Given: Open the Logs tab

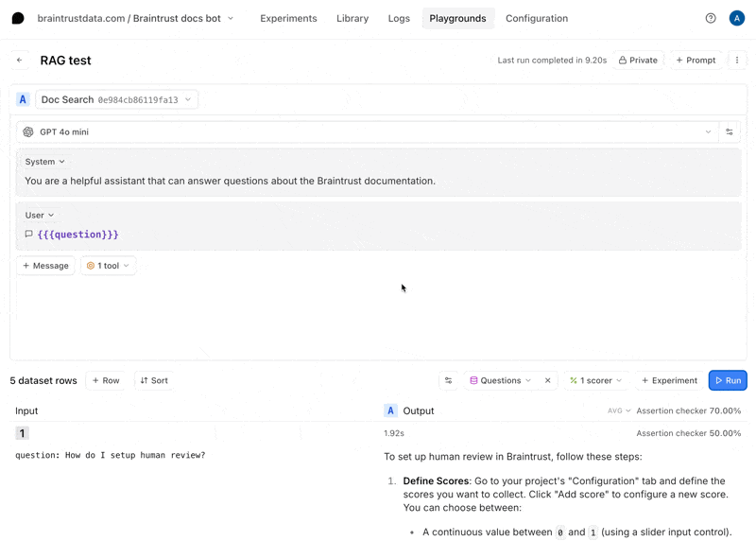Looking at the screenshot, I should click(x=399, y=18).
